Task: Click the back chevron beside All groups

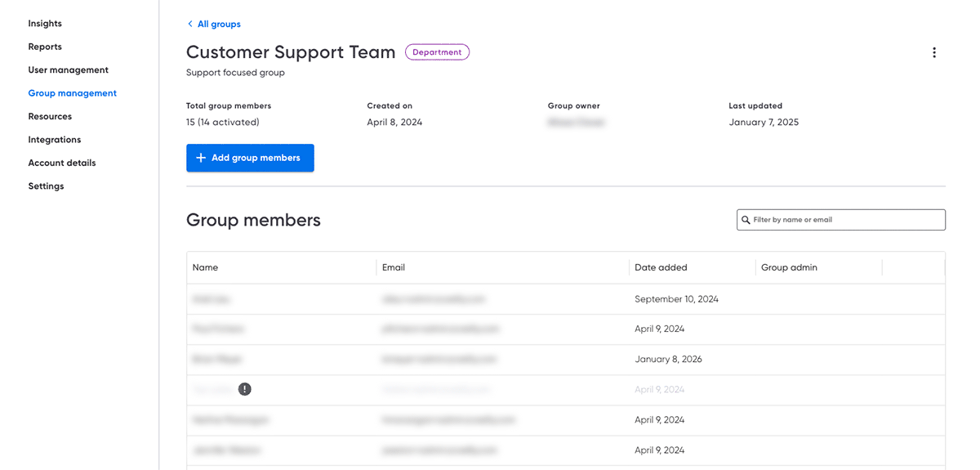Action: tap(190, 25)
